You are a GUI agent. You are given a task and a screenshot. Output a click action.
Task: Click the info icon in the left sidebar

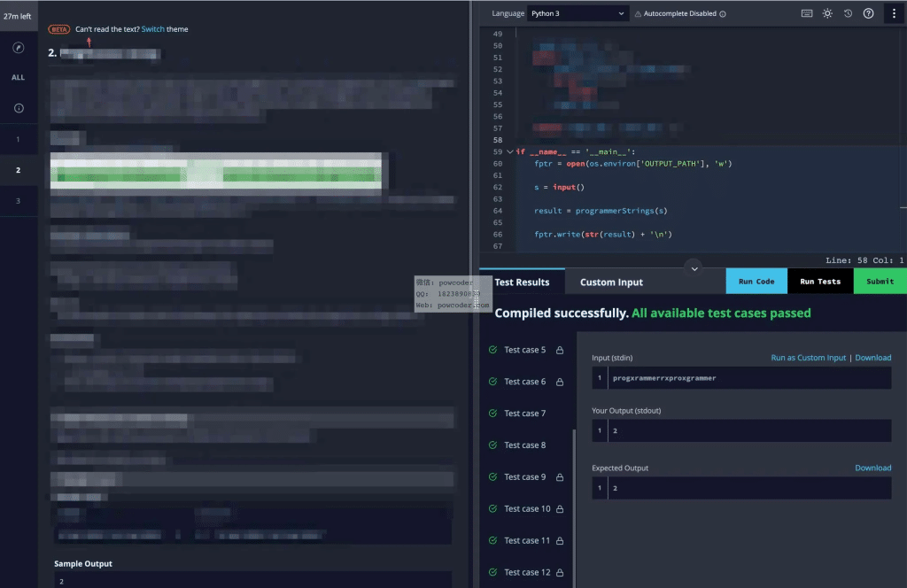click(x=18, y=106)
